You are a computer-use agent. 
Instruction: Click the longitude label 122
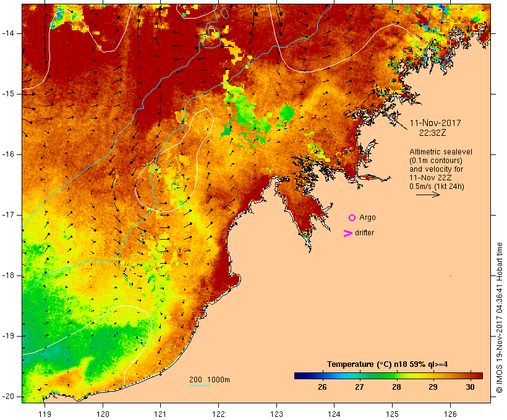[x=218, y=414]
